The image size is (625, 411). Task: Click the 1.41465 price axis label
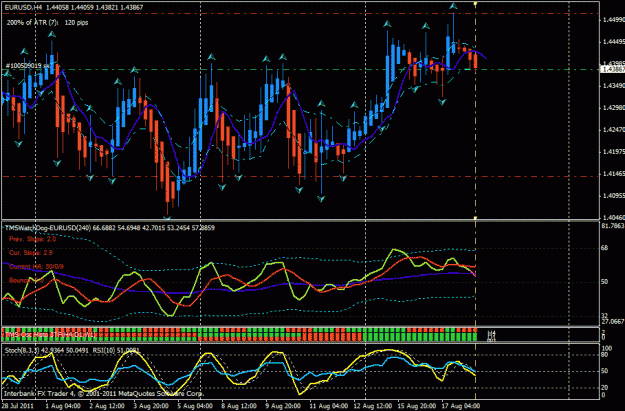(x=613, y=174)
